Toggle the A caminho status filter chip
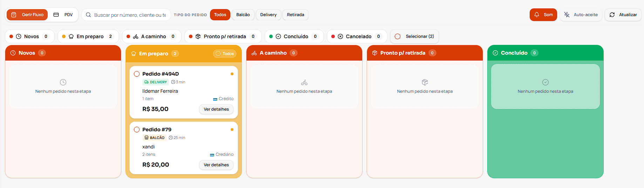The image size is (644, 188). point(152,36)
